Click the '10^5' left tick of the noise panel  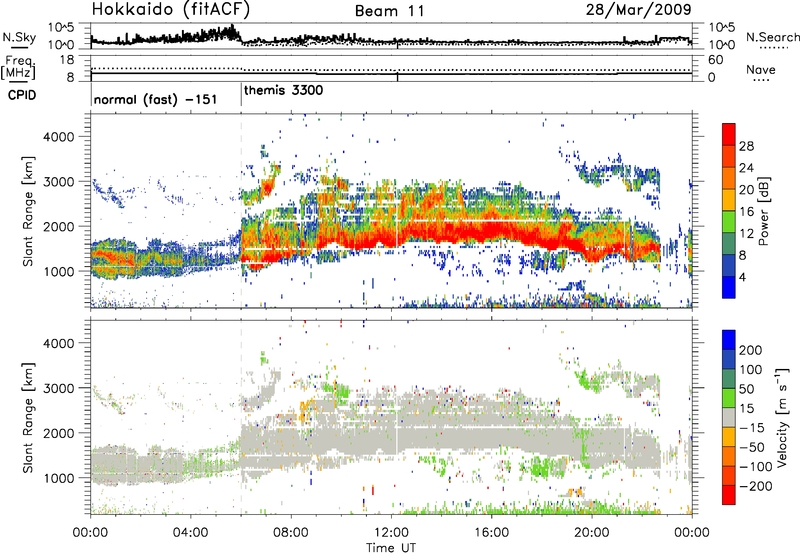click(60, 27)
